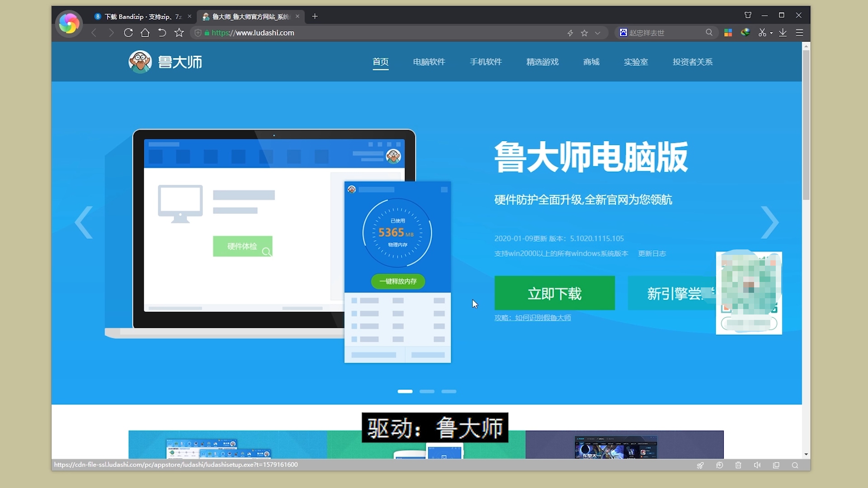Open 精选游戏 navigation item
Viewport: 868px width, 488px height.
click(x=542, y=62)
